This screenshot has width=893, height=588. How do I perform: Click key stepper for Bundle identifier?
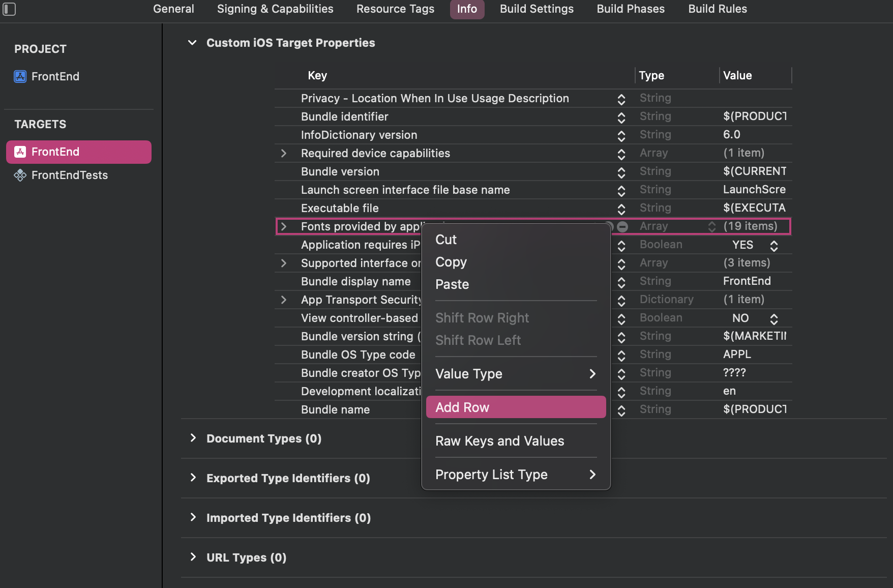pos(621,117)
